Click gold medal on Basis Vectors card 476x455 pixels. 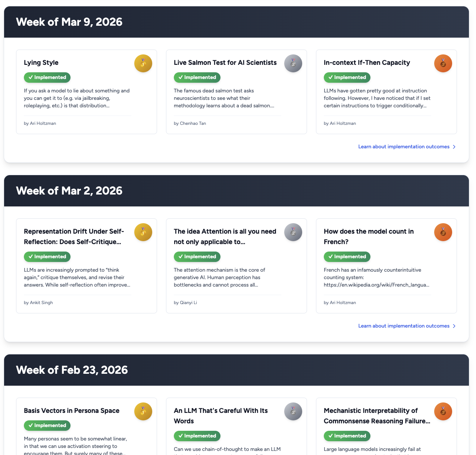point(143,411)
